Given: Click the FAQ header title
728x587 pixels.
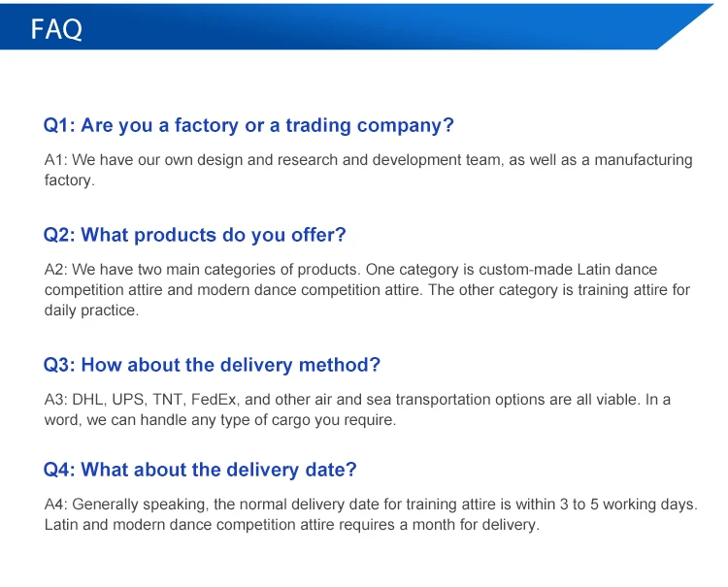Looking at the screenshot, I should coord(56,29).
